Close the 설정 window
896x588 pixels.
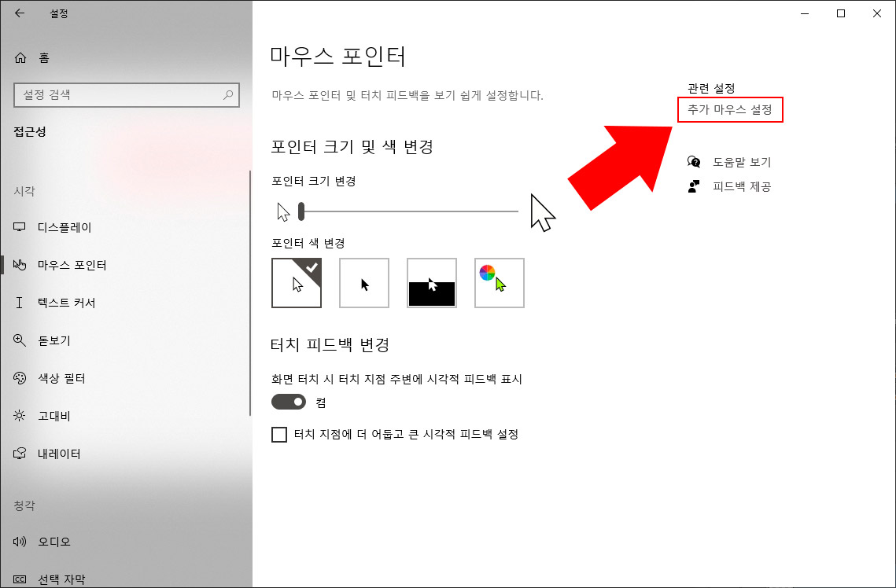tap(876, 13)
